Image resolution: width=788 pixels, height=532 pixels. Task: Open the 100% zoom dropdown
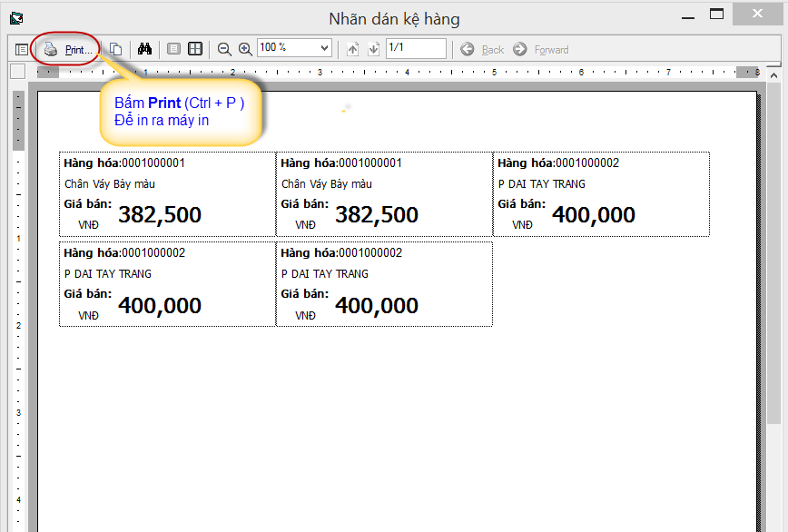point(324,48)
